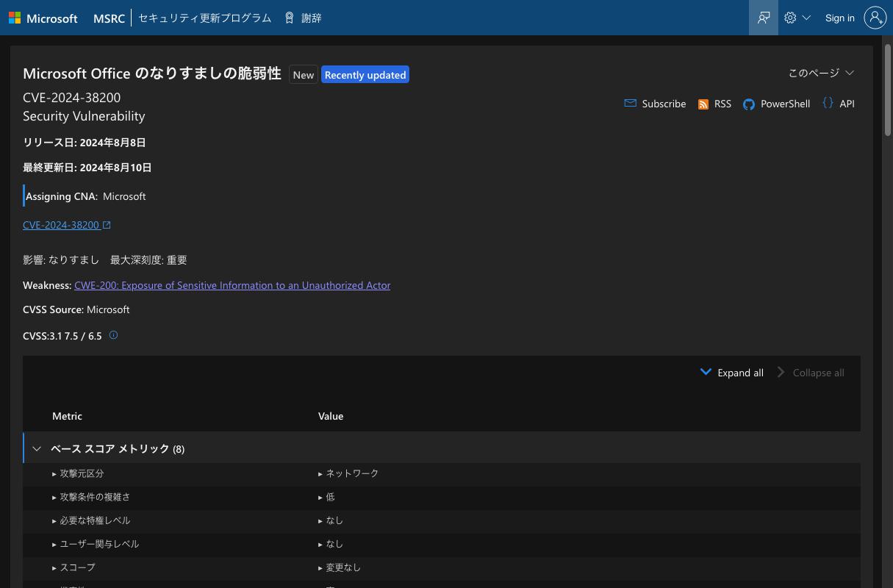
Task: Click the CVE-2024-38200 heading text
Action: coord(72,97)
